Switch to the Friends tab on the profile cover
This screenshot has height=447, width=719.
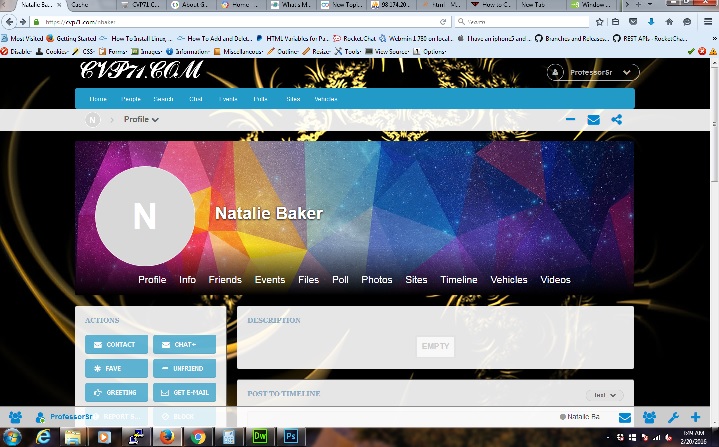(225, 280)
